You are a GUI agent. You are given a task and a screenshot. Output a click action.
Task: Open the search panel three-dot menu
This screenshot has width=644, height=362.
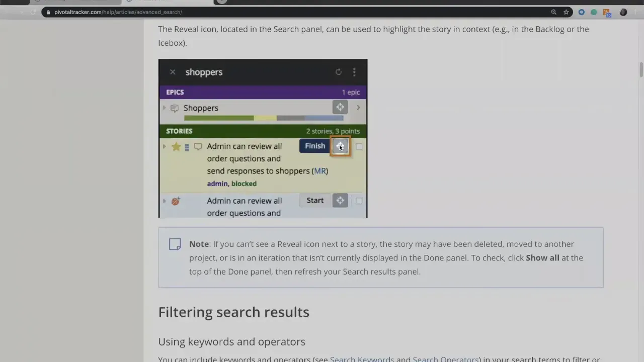[354, 72]
